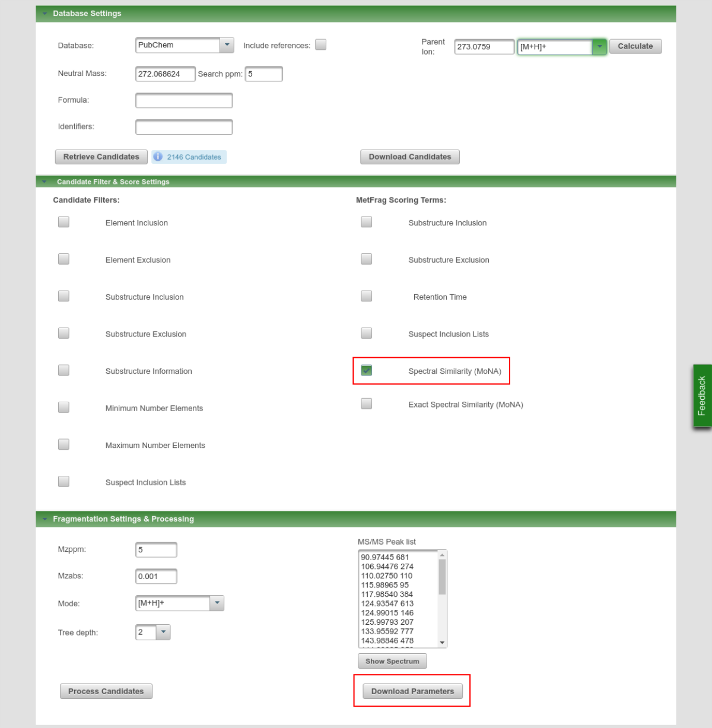
Task: Collapse Fragmentation Settings & Processing section
Action: (x=44, y=519)
